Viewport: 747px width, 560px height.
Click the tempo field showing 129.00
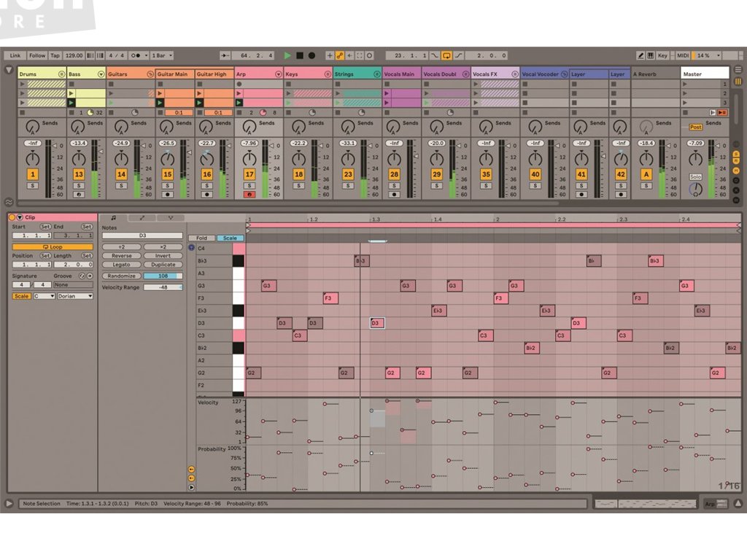point(74,55)
